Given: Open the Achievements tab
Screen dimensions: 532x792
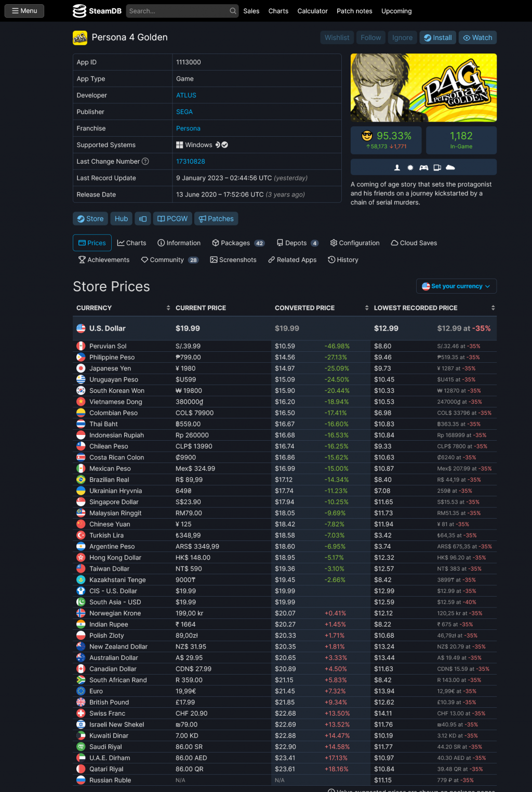Looking at the screenshot, I should pos(103,260).
